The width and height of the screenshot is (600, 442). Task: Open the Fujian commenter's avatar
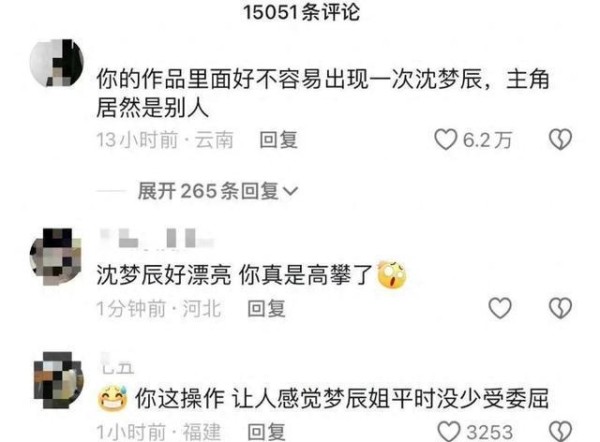click(x=58, y=380)
